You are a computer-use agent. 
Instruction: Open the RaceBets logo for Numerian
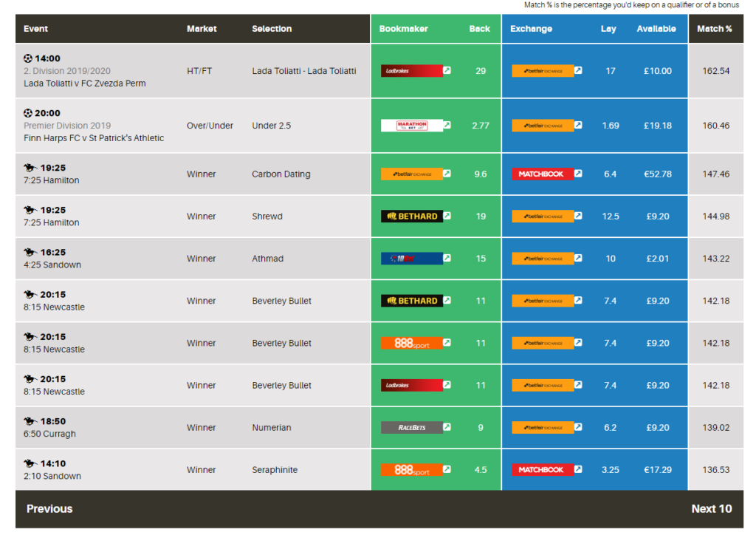407,427
